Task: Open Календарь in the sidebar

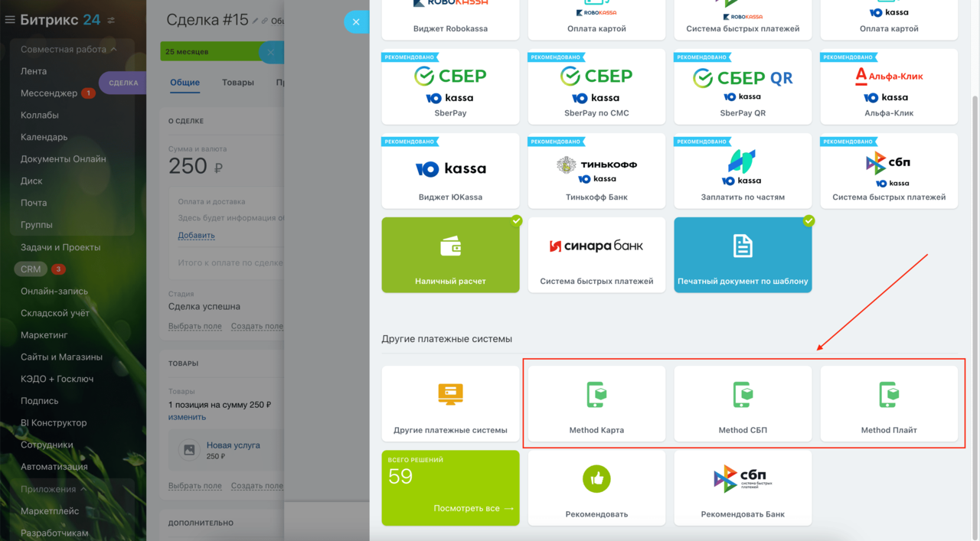Action: tap(44, 137)
